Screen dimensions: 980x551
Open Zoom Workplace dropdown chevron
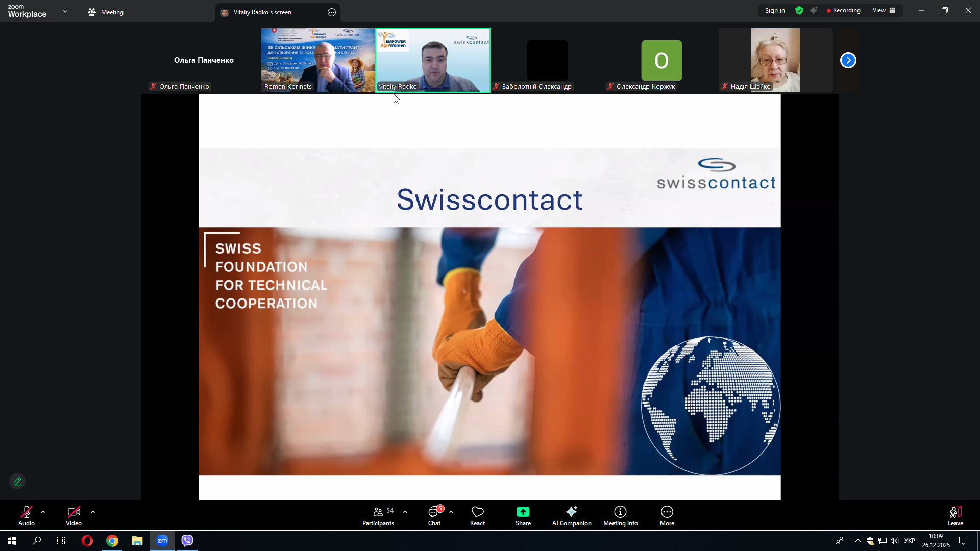pos(65,11)
